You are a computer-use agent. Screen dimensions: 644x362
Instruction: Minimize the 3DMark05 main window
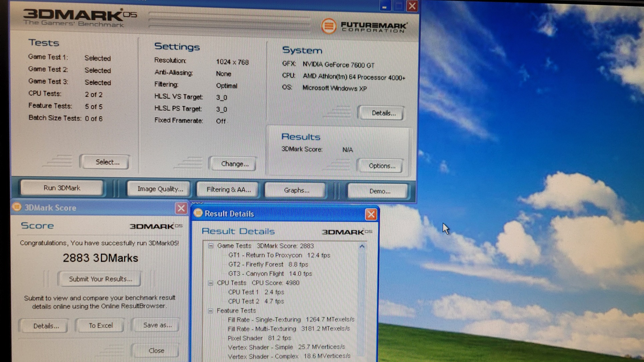[x=385, y=6]
